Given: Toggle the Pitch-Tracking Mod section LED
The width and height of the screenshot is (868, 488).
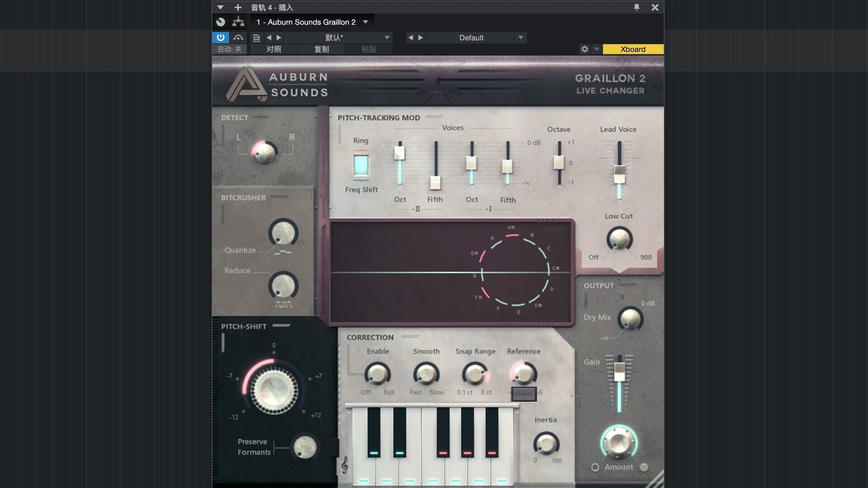Looking at the screenshot, I should pos(434,117).
